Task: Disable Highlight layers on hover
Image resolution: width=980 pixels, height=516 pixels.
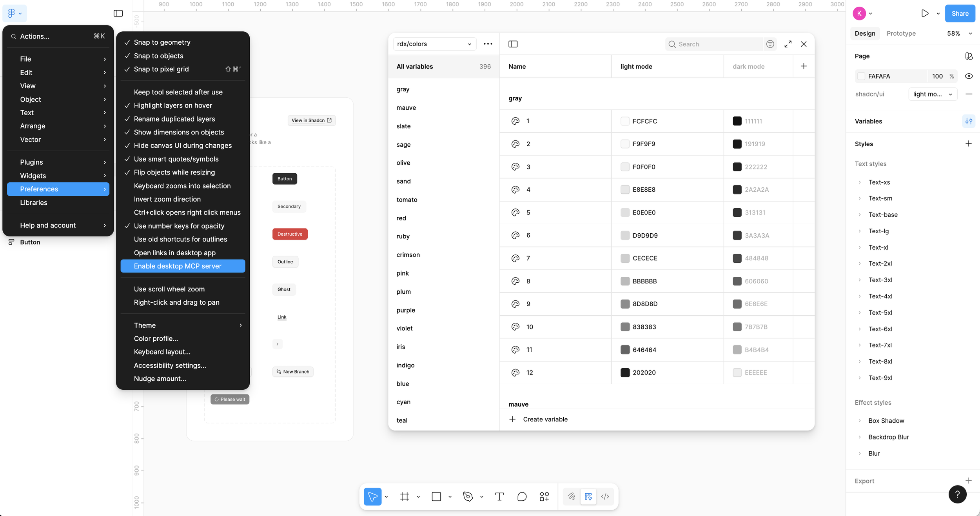Action: (173, 105)
